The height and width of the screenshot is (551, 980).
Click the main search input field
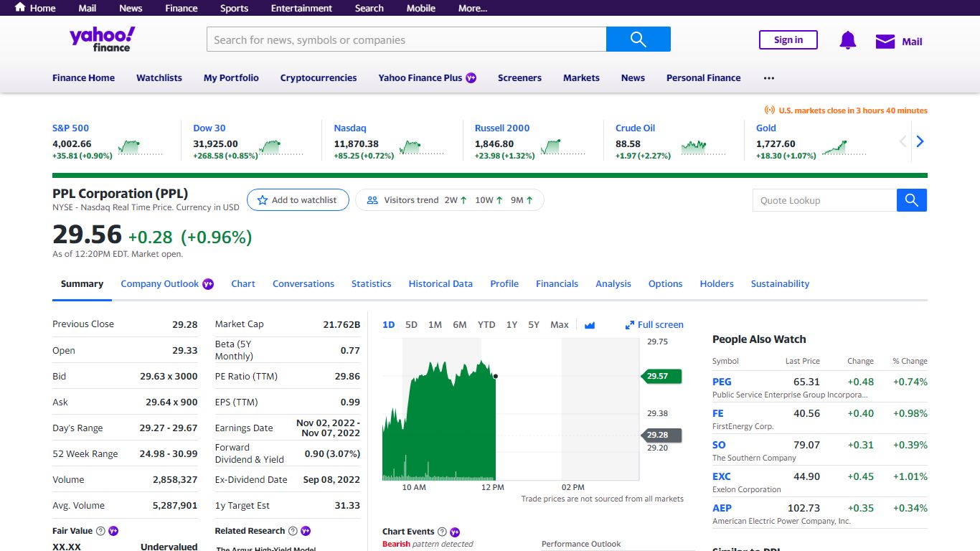coord(406,39)
